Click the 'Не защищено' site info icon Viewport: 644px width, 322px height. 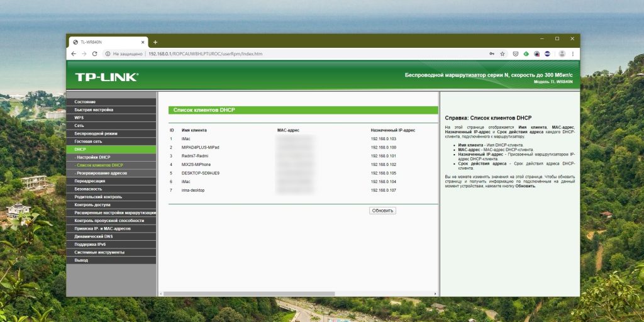click(108, 54)
